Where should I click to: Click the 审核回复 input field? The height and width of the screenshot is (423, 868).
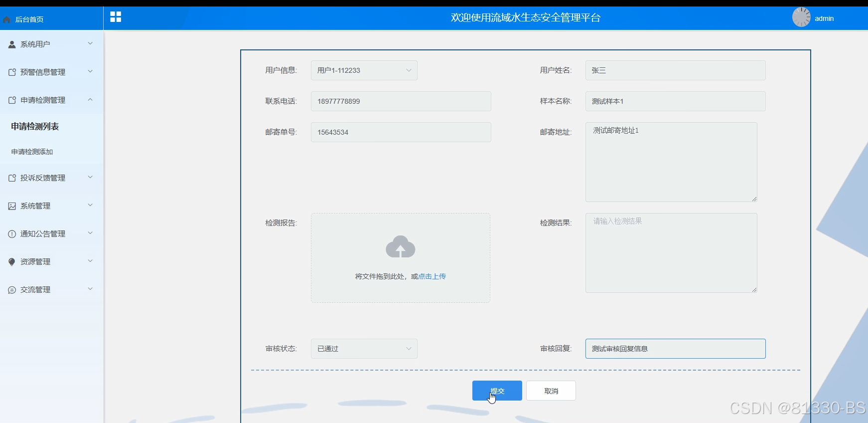coord(676,349)
